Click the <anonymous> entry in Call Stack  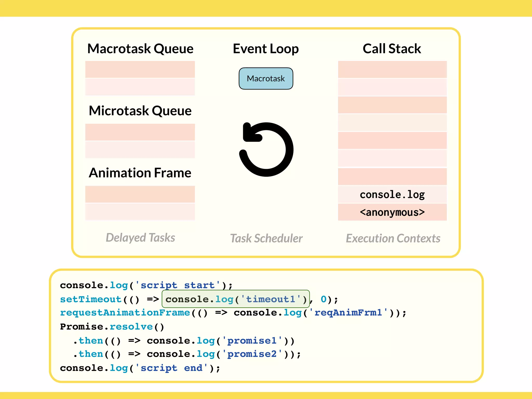coord(392,212)
